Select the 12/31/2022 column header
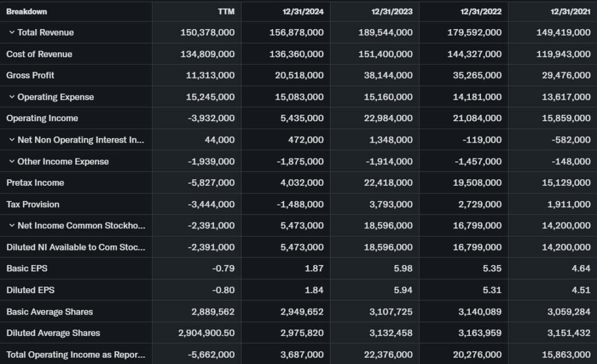 [x=480, y=12]
